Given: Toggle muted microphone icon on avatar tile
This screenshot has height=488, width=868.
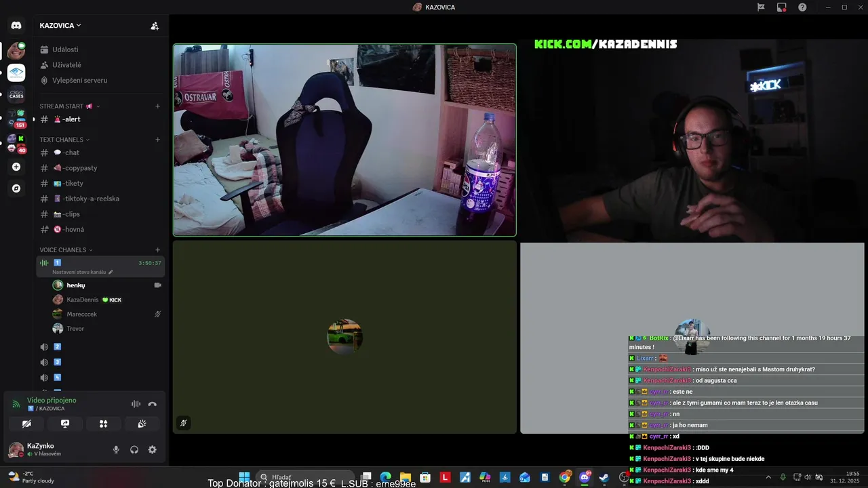Looking at the screenshot, I should tap(183, 423).
